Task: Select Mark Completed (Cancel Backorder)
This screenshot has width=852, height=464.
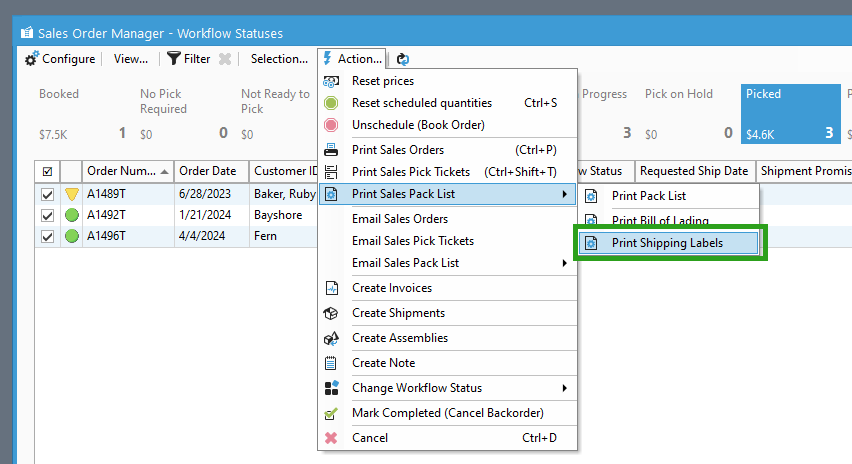Action: point(447,413)
